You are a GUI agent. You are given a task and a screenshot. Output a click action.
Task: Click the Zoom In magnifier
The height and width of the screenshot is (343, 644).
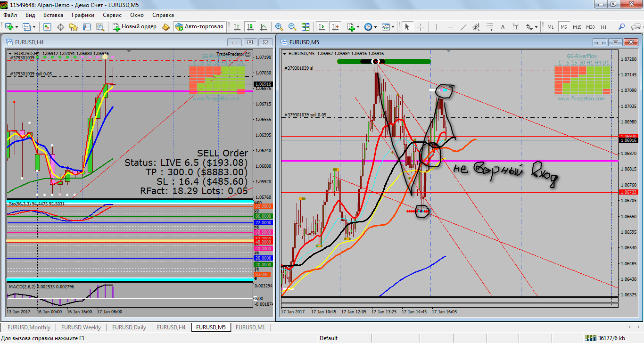point(279,27)
